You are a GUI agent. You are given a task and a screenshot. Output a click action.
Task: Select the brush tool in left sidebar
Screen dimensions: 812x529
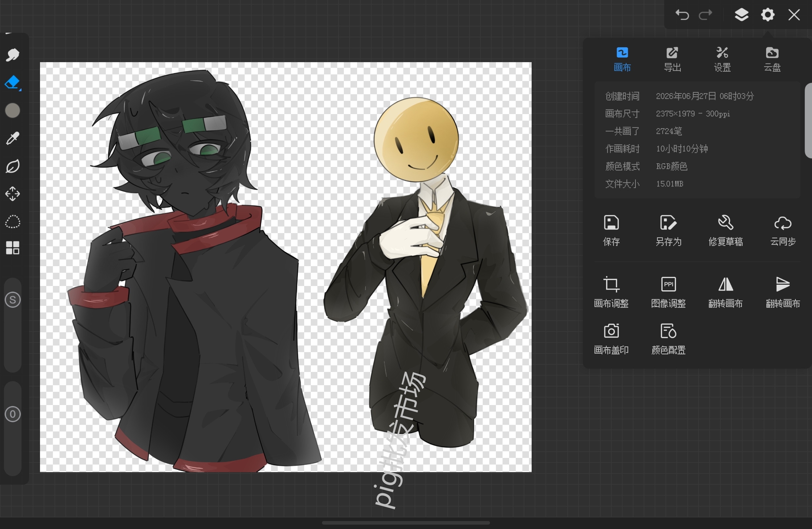pyautogui.click(x=13, y=55)
